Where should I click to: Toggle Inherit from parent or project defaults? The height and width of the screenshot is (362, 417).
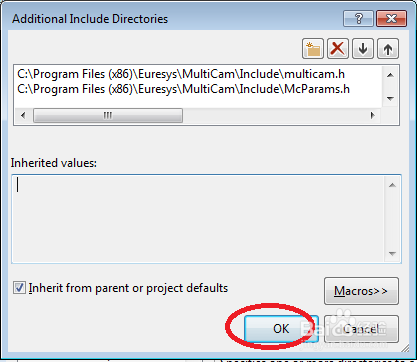coord(19,287)
